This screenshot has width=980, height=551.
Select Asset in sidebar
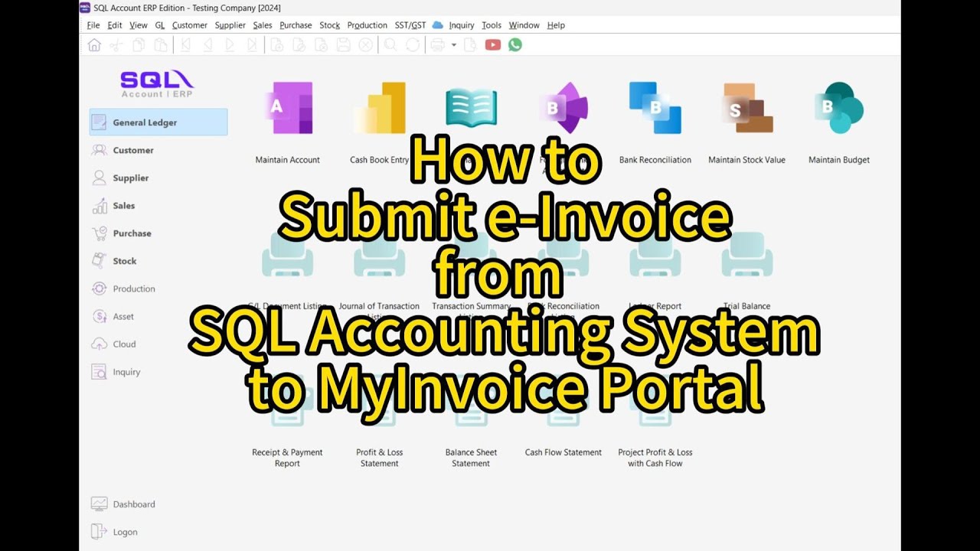pos(123,316)
